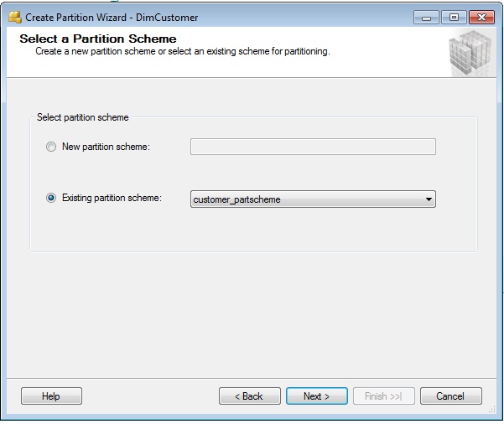Click the Select a Partition Scheme heading
Image resolution: width=504 pixels, height=424 pixels.
pos(98,39)
